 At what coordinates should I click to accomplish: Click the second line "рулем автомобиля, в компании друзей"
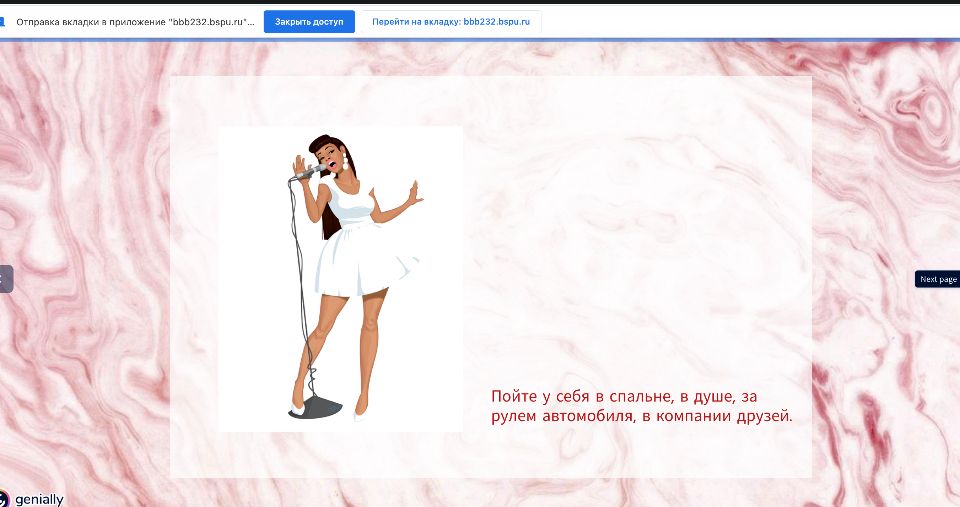point(641,416)
